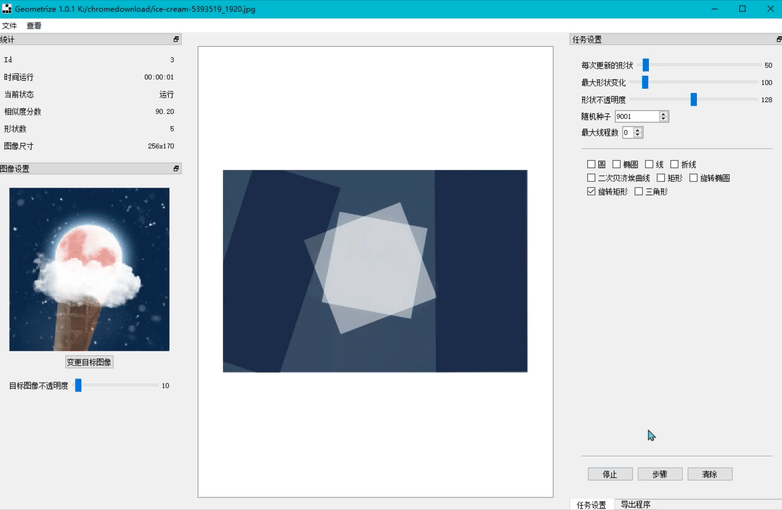Screen dimensions: 782x510
Task: Open the 文件 menu
Action: pos(9,25)
